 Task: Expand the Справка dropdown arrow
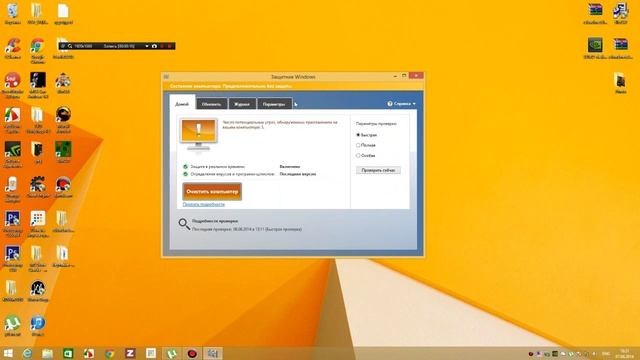414,104
